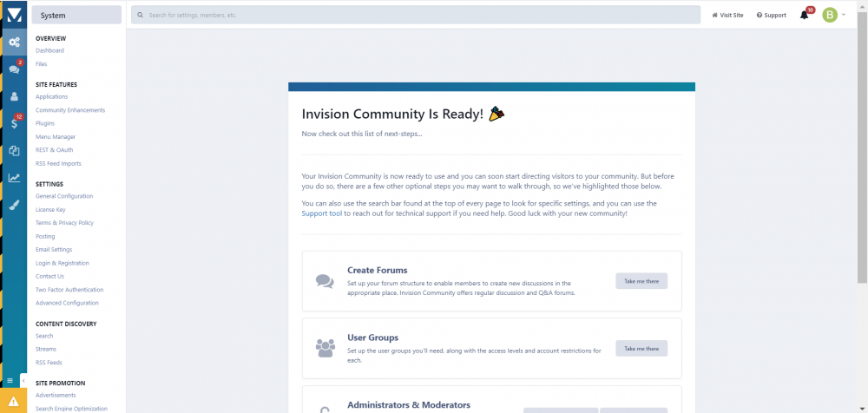Open RSS Feed Imports item
Image resolution: width=868 pixels, height=413 pixels.
[58, 163]
